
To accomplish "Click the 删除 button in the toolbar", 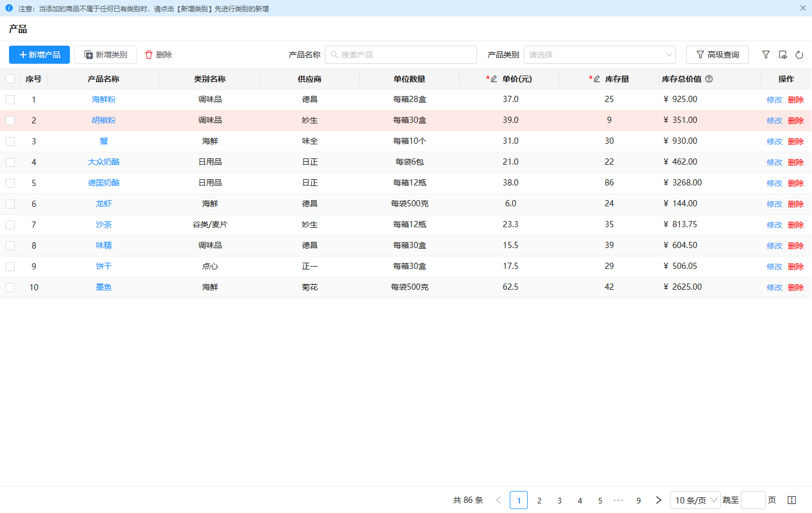I will tap(158, 55).
